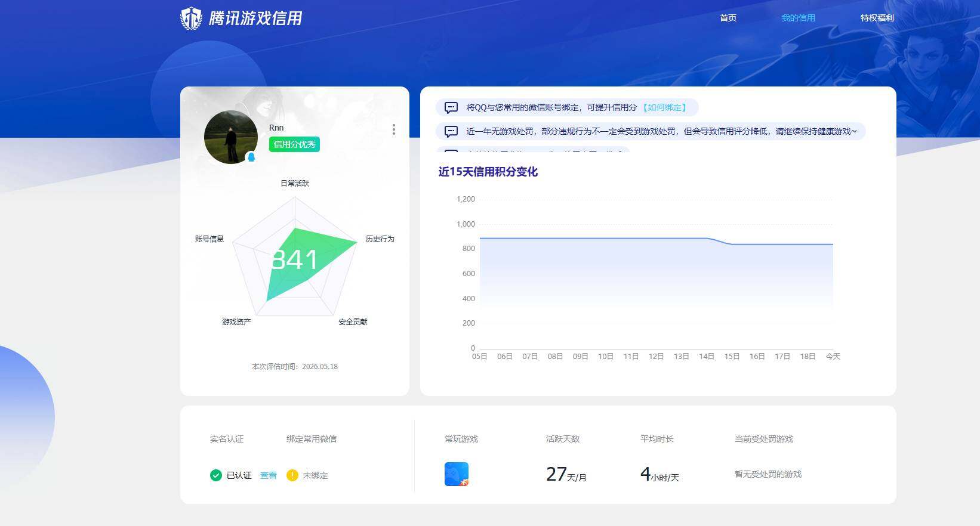Open 特权福利 navigation item
This screenshot has height=526, width=980.
click(x=877, y=18)
